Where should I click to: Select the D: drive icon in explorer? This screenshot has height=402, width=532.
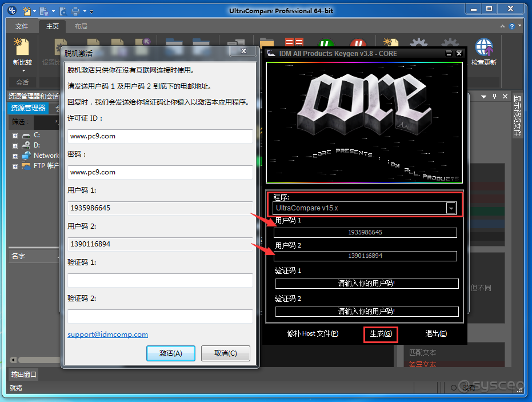(x=26, y=145)
